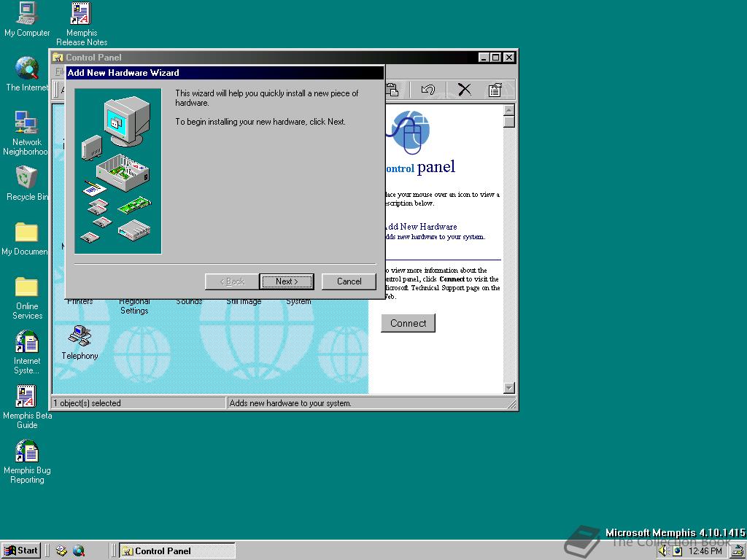
Task: Select the Memphis Beta Guide desktop icon
Action: click(27, 407)
